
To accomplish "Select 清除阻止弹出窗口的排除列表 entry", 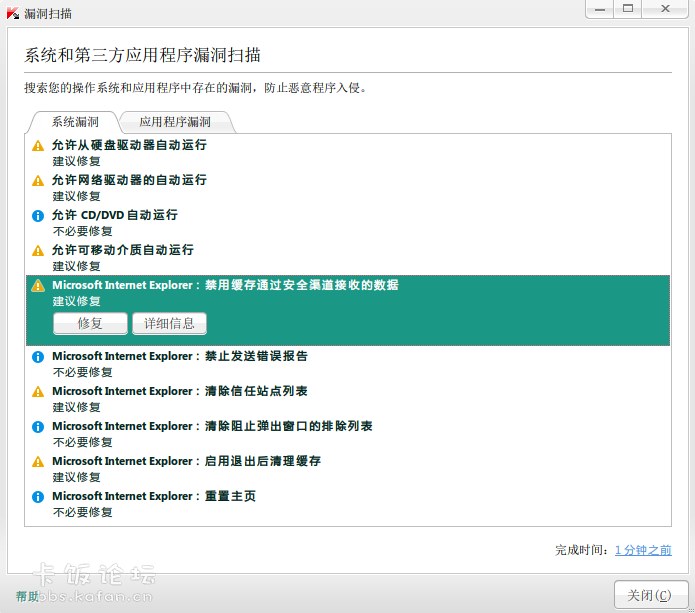I will [x=348, y=434].
